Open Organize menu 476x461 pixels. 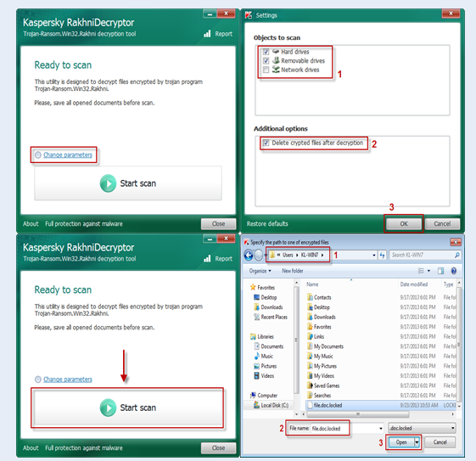(260, 271)
